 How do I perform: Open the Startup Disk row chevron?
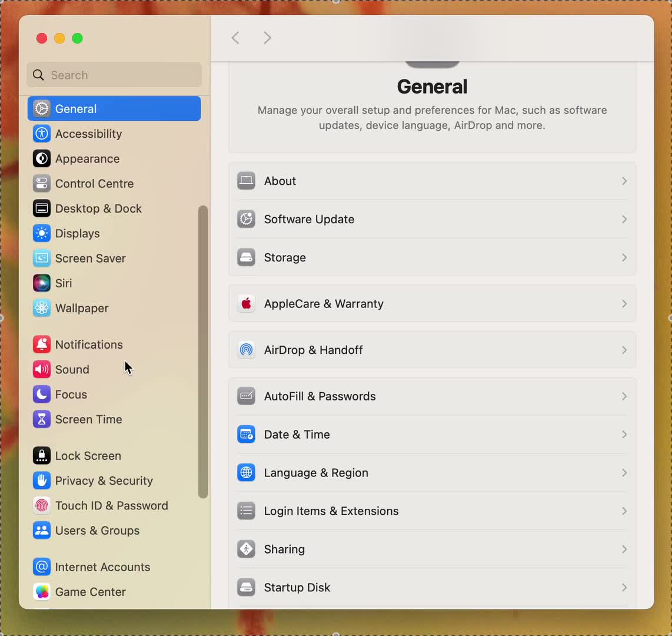click(x=624, y=588)
